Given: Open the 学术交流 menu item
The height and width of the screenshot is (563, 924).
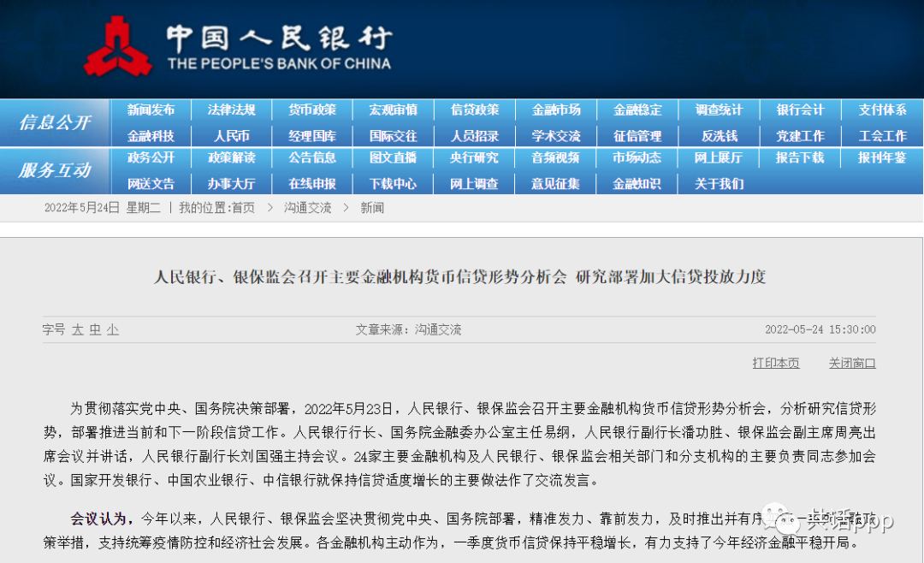Looking at the screenshot, I should (x=556, y=136).
